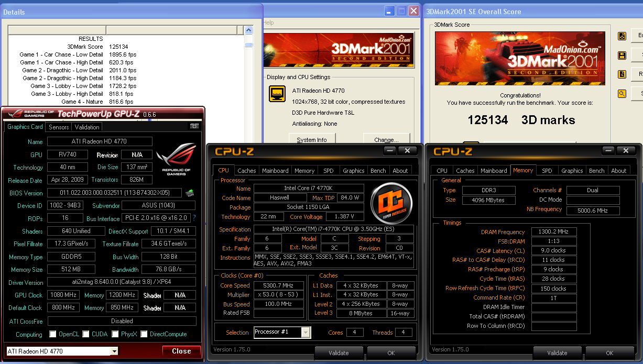Open the Caches tab in the left CPU-Z window
Image resolution: width=643 pixels, height=364 pixels.
click(247, 171)
